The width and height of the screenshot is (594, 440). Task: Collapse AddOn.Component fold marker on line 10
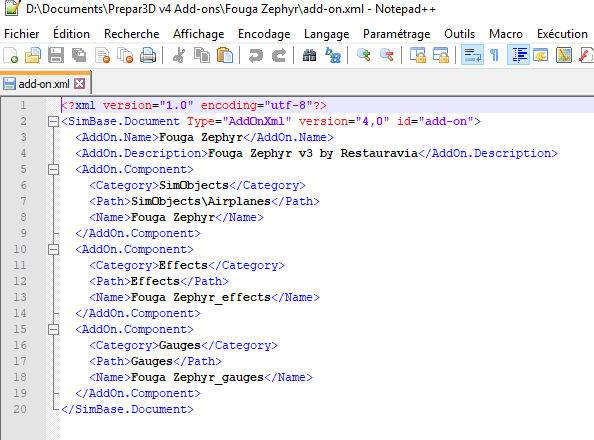pyautogui.click(x=53, y=249)
